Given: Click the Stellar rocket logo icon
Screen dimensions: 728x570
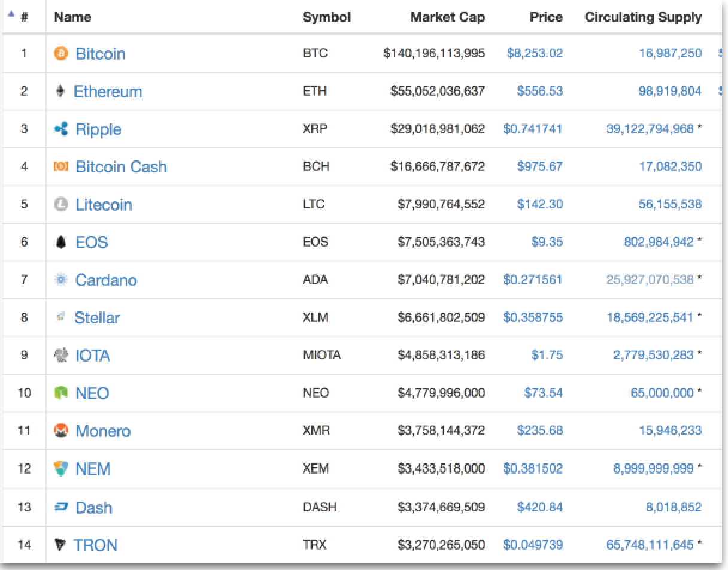Looking at the screenshot, I should click(60, 317).
